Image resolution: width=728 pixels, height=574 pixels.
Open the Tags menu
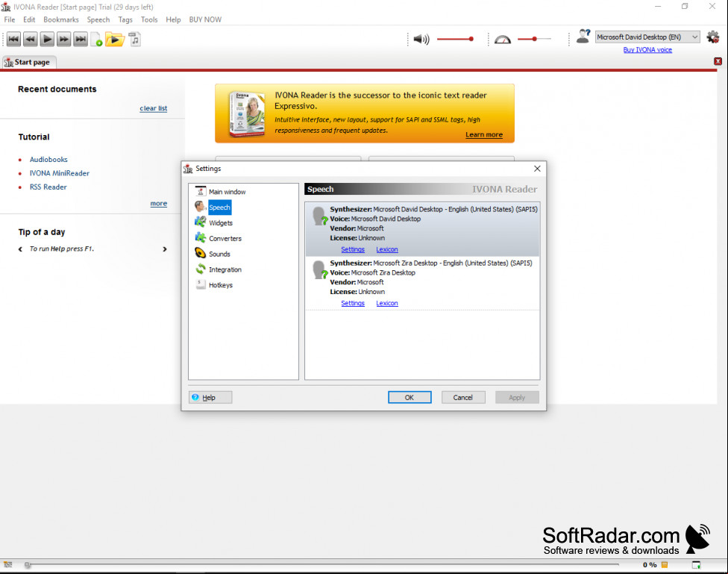coord(125,19)
